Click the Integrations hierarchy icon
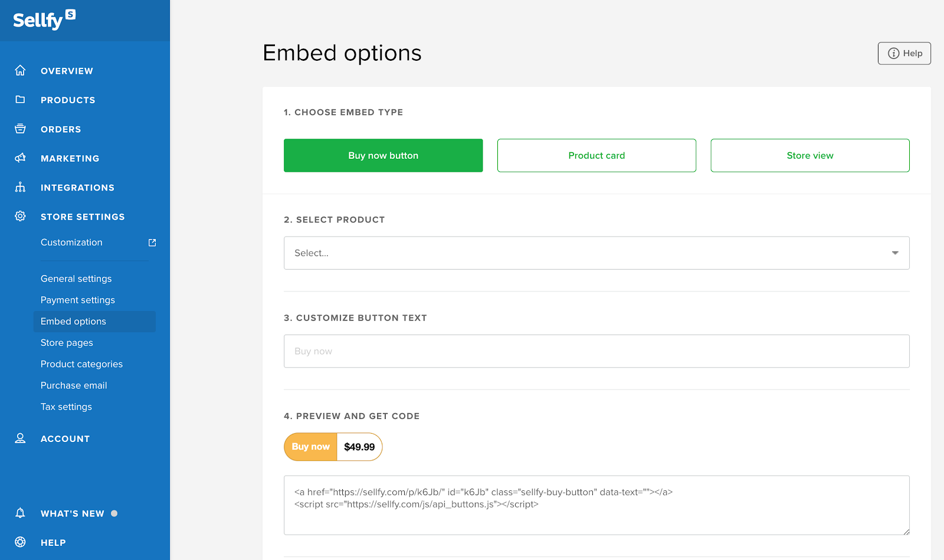 coord(20,187)
